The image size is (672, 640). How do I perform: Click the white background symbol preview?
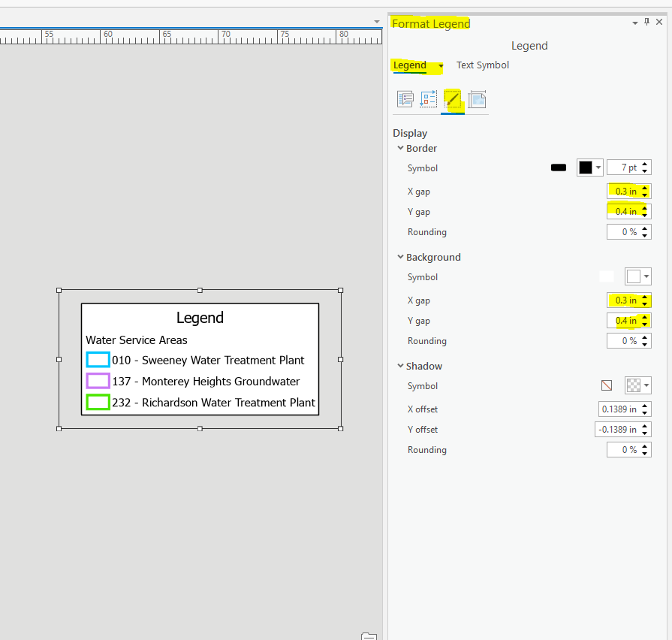click(x=607, y=276)
